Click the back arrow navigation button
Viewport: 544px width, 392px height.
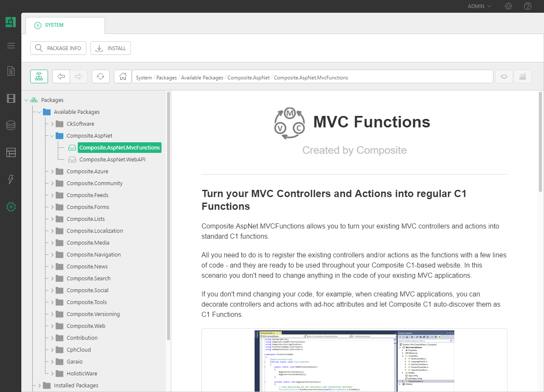point(61,76)
